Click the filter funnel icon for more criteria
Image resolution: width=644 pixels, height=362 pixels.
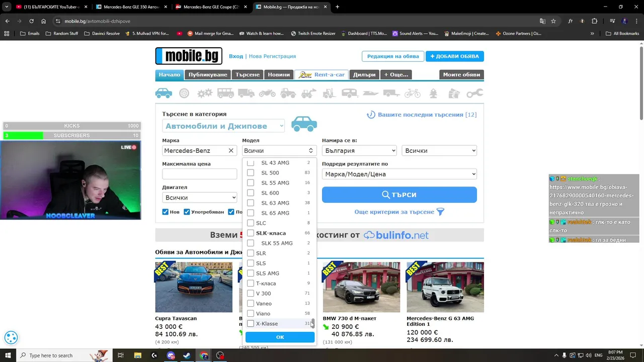(440, 212)
